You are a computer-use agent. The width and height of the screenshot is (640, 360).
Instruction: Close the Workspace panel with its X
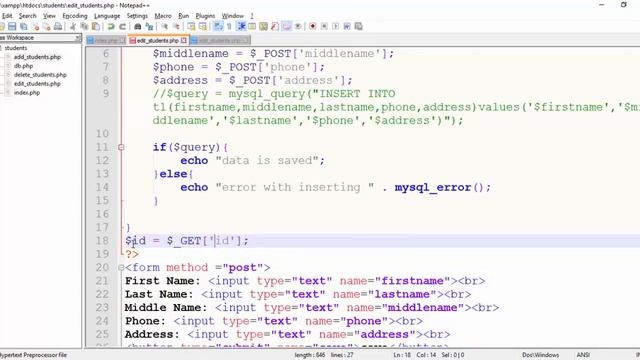coord(78,38)
